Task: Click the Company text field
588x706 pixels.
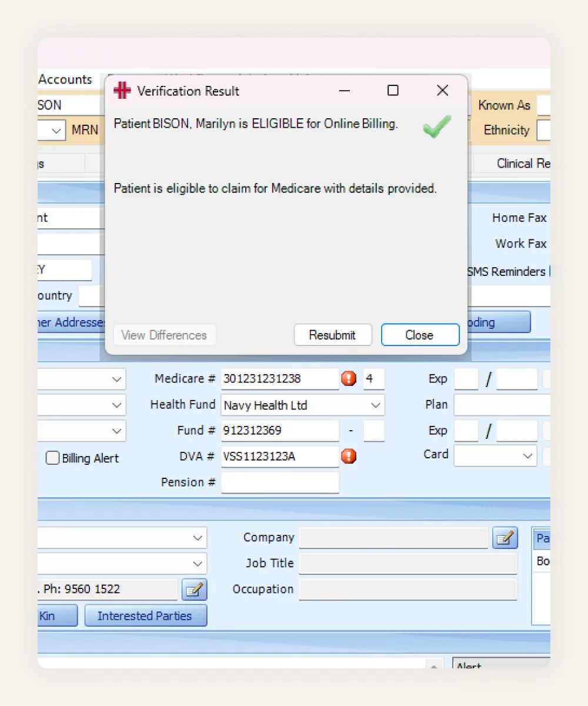Action: (x=394, y=538)
